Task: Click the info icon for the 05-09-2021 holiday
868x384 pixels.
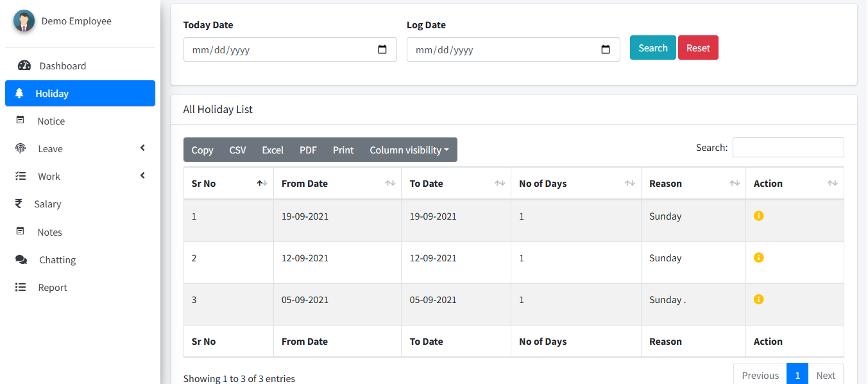Action: 758,299
